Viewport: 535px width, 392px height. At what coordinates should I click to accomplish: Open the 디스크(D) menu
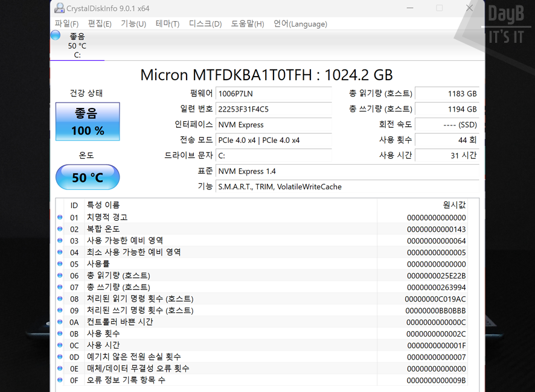205,24
